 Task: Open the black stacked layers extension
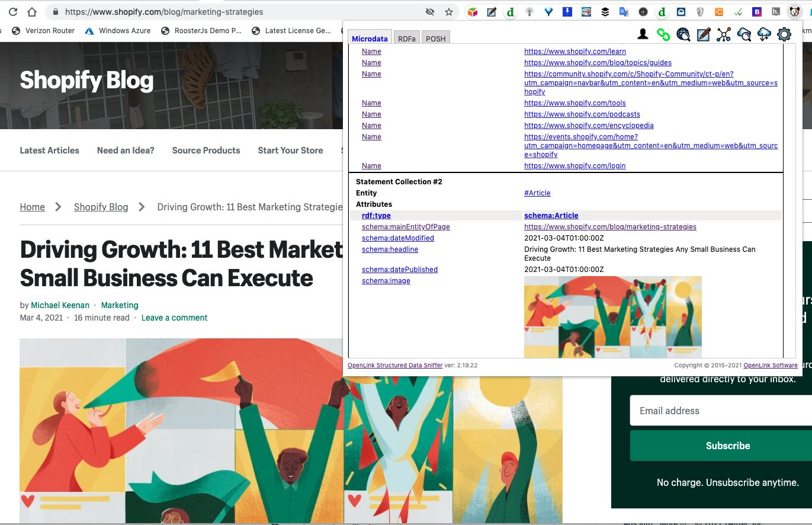click(605, 12)
